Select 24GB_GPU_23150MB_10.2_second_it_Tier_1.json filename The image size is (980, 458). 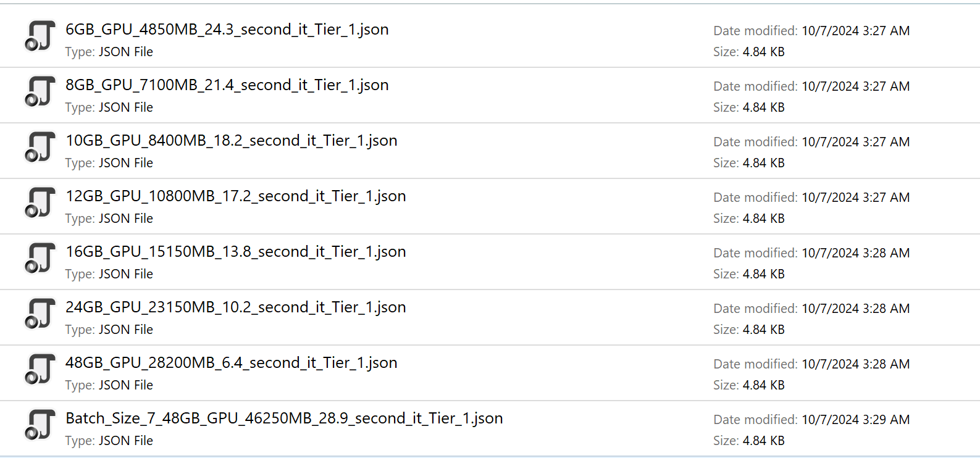click(x=235, y=307)
